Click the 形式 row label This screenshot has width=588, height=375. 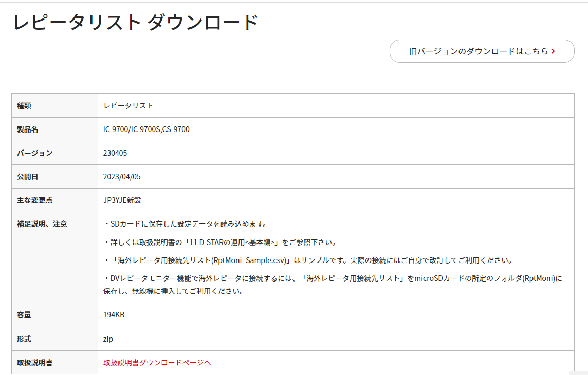click(x=24, y=339)
